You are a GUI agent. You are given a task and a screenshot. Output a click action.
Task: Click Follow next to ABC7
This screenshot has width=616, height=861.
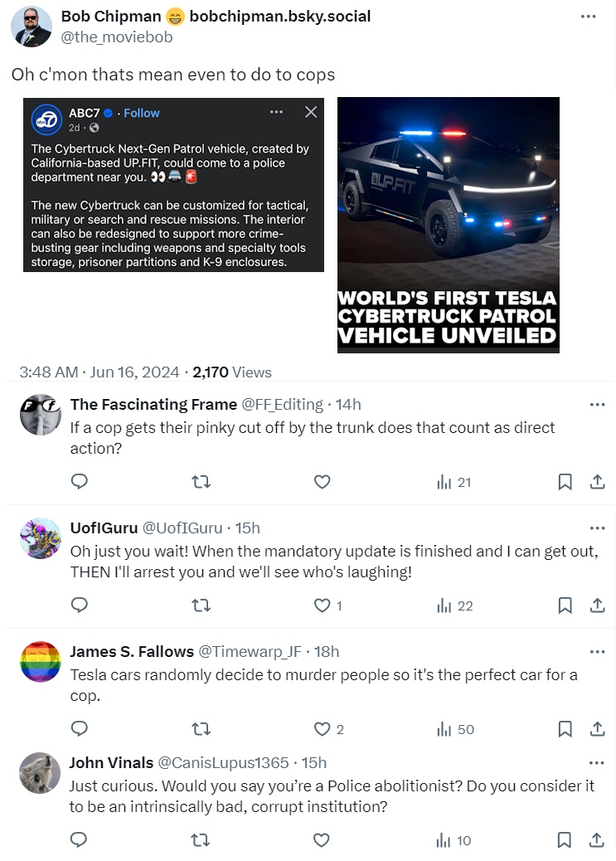142,113
